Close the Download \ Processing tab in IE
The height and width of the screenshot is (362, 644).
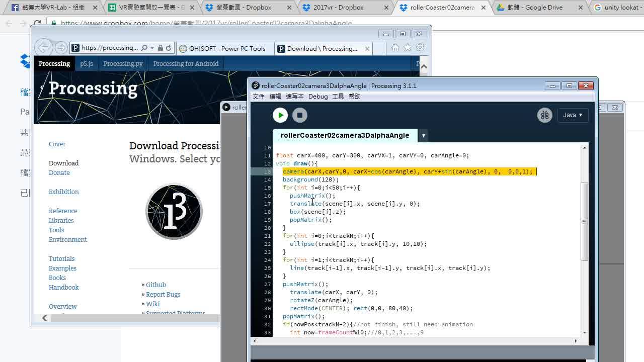tap(367, 48)
